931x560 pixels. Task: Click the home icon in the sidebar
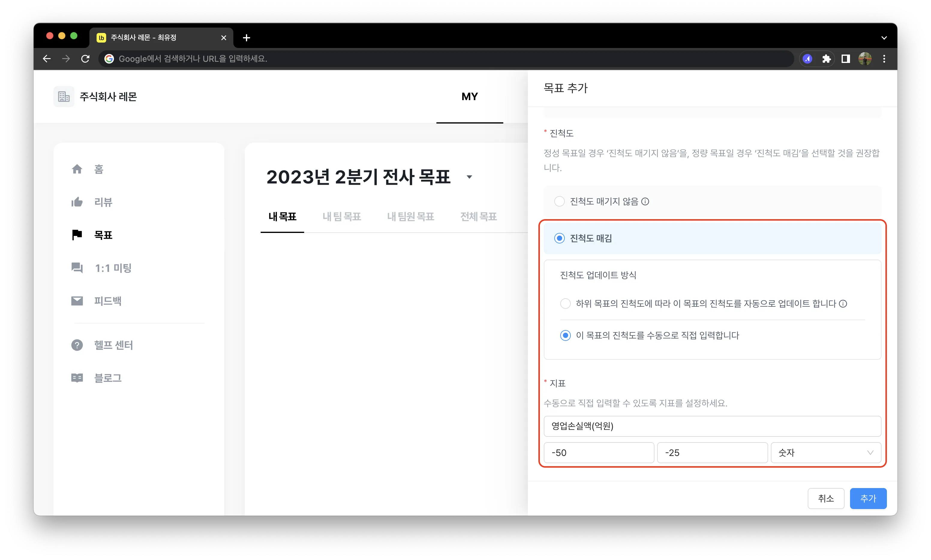click(x=77, y=169)
